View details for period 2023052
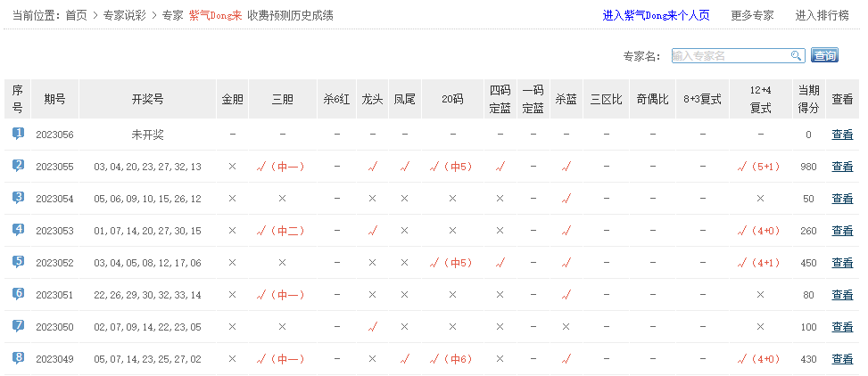The width and height of the screenshot is (868, 376). [841, 263]
